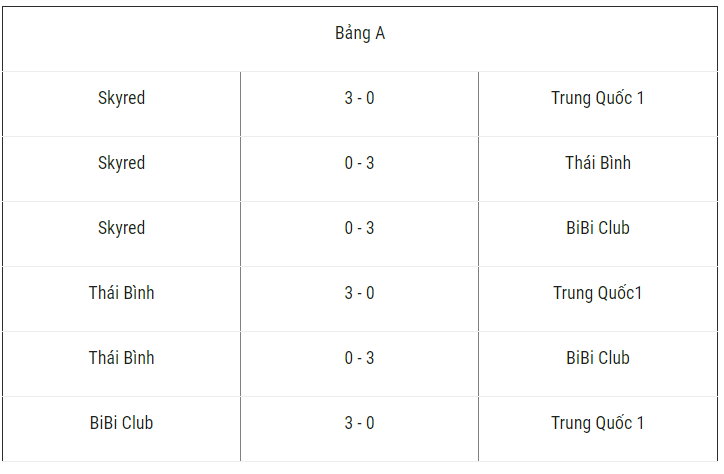The image size is (724, 474).
Task: Click the 3 - 0 score for Thái Bình vs Trung Quốc1
Action: 359,293
